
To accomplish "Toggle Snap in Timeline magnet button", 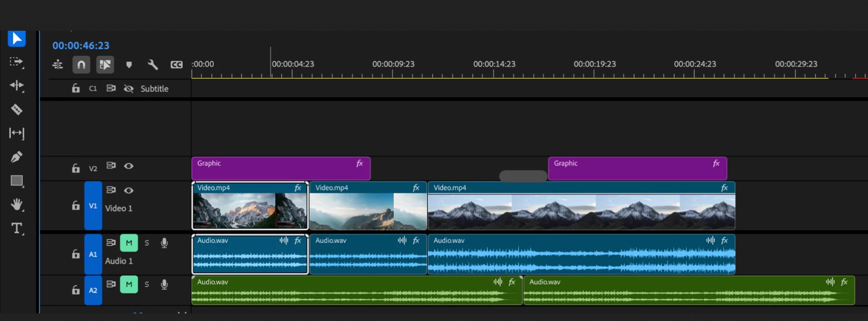I will pyautogui.click(x=81, y=65).
